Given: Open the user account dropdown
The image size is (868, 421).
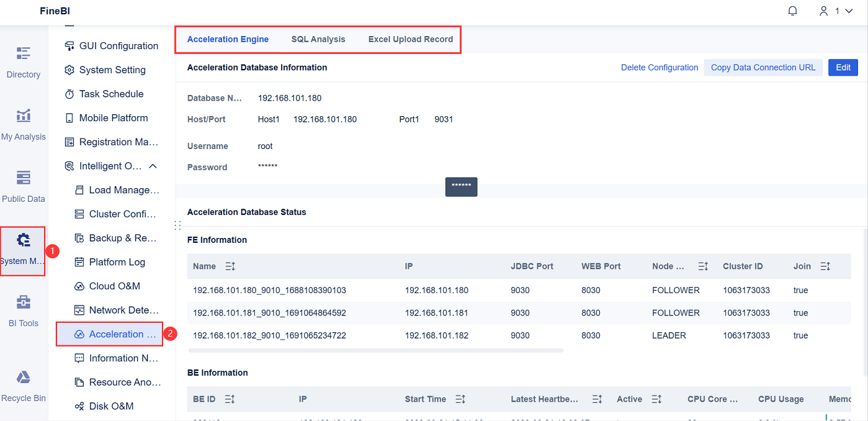Looking at the screenshot, I should click(x=831, y=11).
